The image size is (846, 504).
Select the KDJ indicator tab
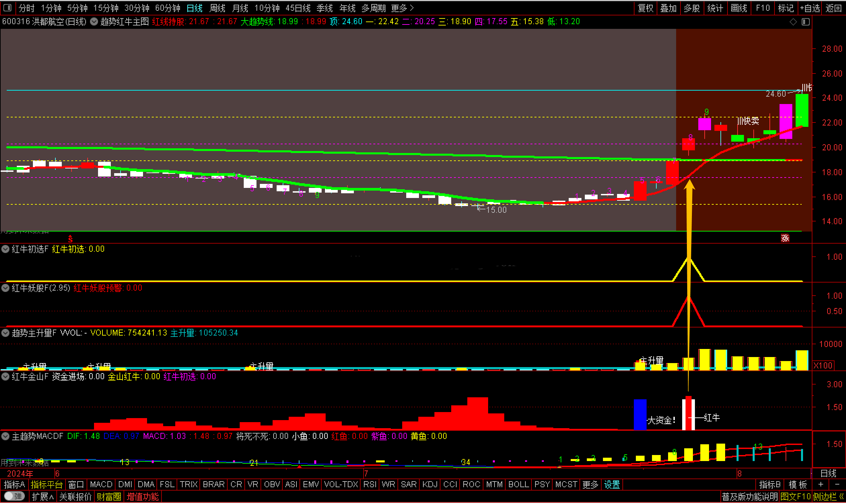coord(430,485)
